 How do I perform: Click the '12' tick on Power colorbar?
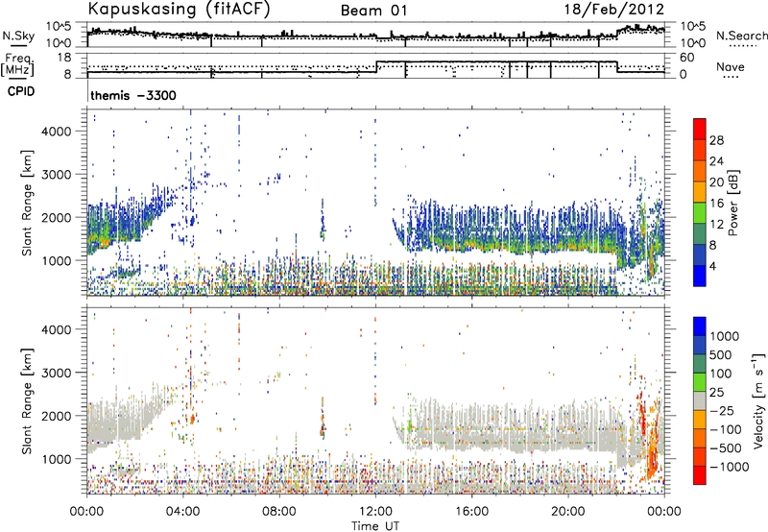(x=716, y=225)
